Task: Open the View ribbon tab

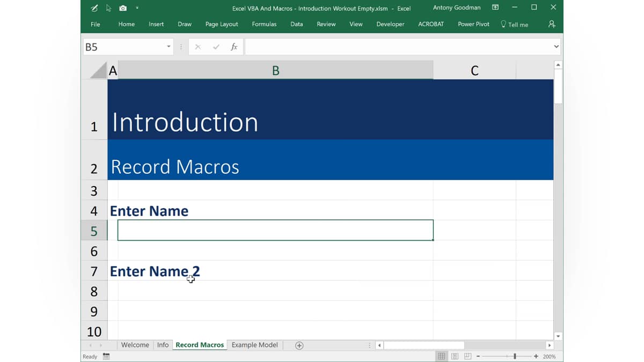Action: [356, 24]
